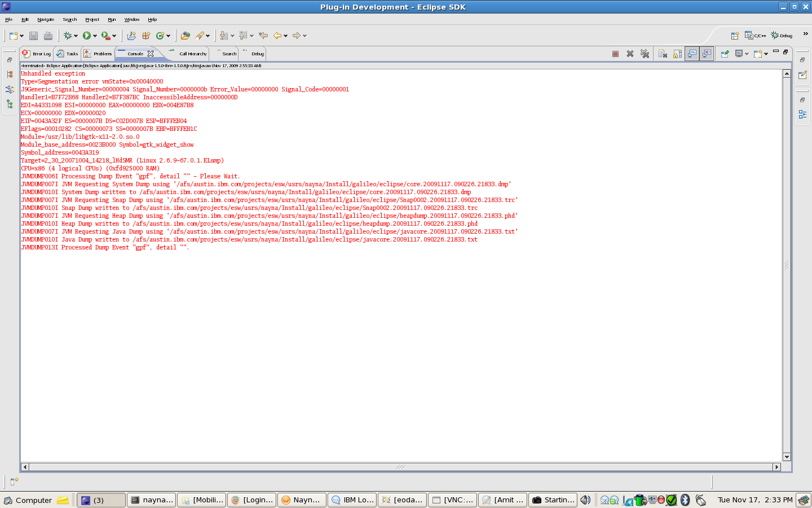Open the Open Console dropdown arrow
This screenshot has height=508, width=812.
(x=766, y=54)
